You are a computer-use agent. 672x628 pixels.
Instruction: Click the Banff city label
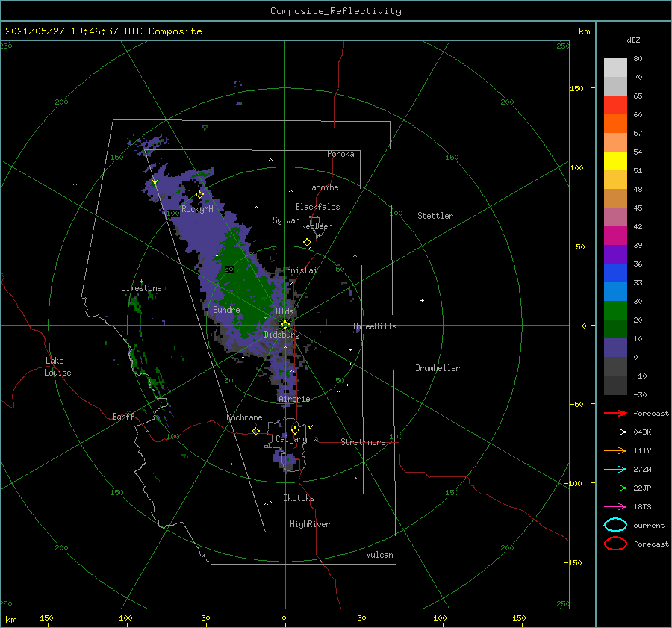click(x=123, y=416)
